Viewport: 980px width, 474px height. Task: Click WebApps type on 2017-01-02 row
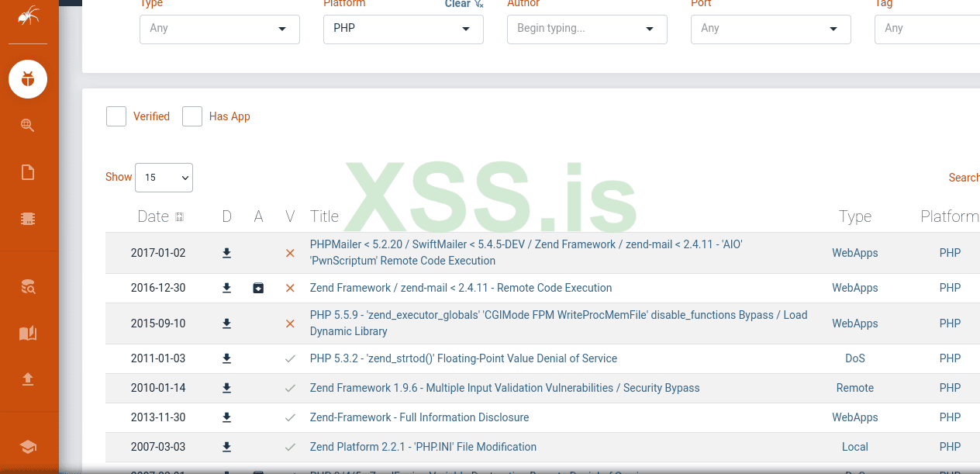(x=855, y=253)
